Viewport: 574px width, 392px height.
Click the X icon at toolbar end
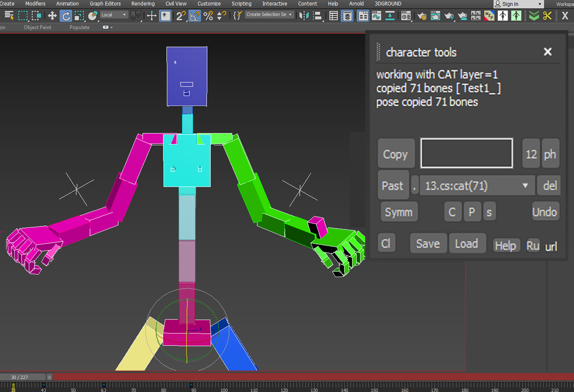pyautogui.click(x=565, y=16)
